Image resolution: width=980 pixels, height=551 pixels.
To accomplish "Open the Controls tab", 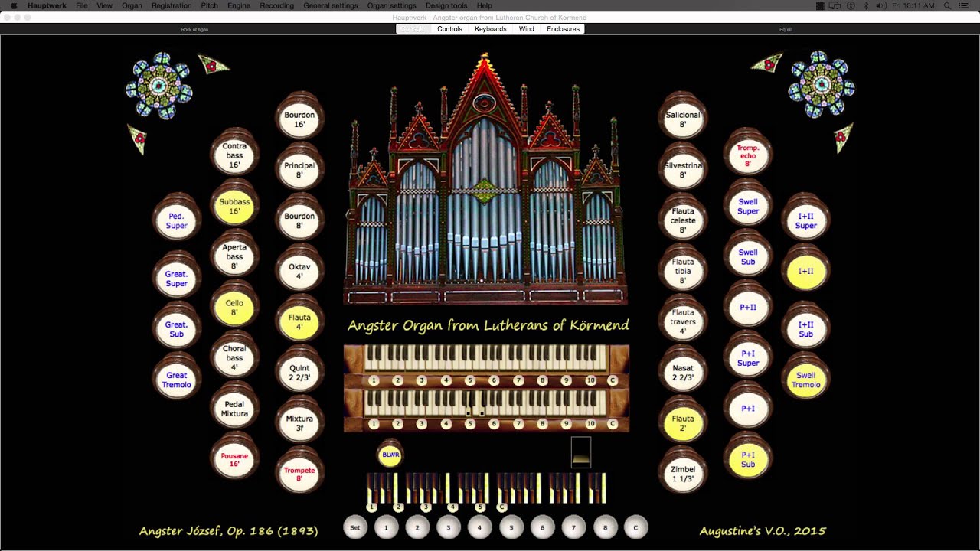I will point(449,29).
